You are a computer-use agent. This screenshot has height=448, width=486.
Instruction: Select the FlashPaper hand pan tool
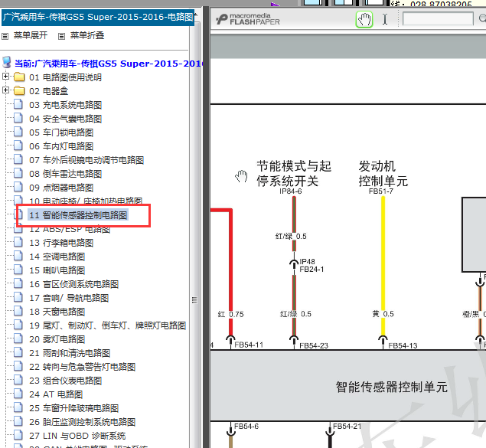pos(364,19)
